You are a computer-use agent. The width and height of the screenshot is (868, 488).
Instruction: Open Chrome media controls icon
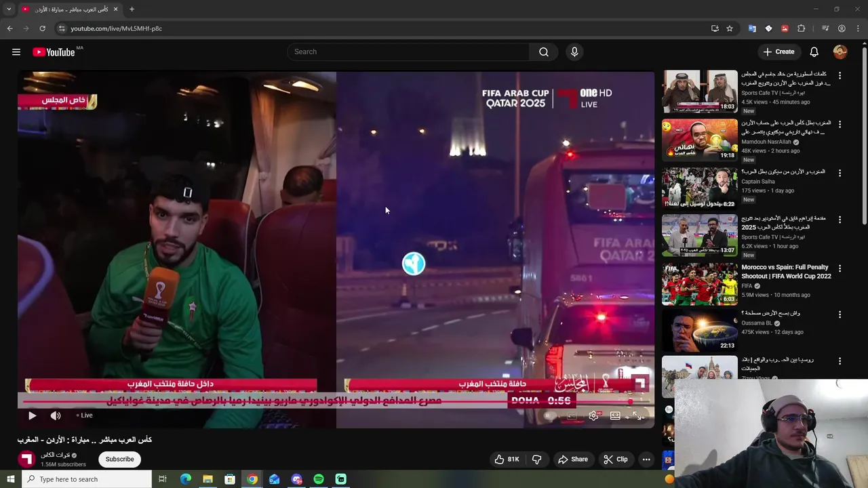pos(825,28)
